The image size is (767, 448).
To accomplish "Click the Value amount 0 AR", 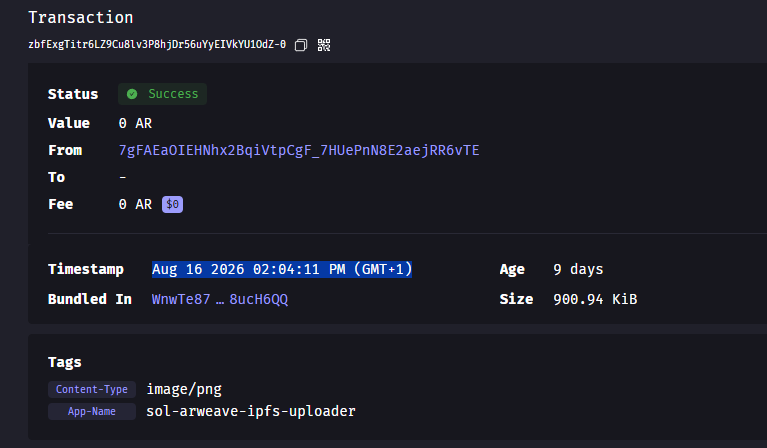I will (135, 123).
